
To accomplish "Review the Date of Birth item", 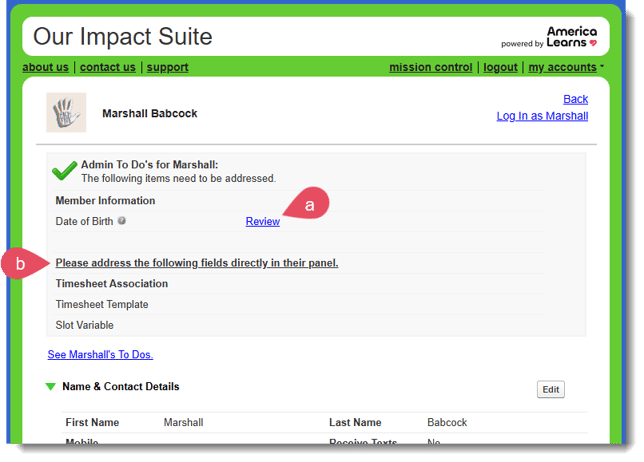I will [262, 221].
